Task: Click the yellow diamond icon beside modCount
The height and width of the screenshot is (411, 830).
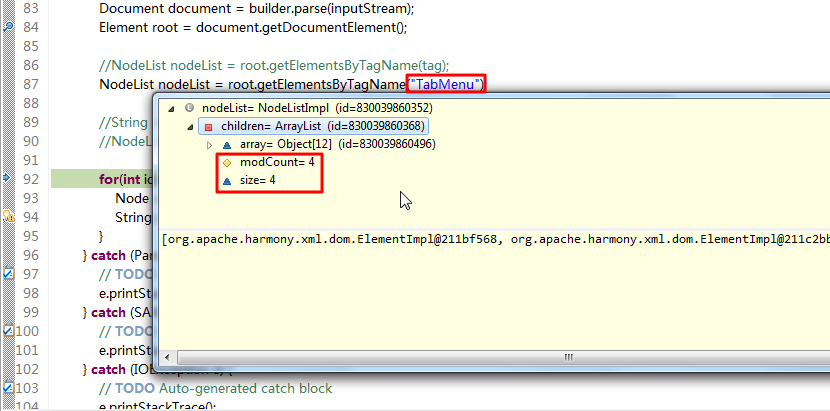Action: 227,163
